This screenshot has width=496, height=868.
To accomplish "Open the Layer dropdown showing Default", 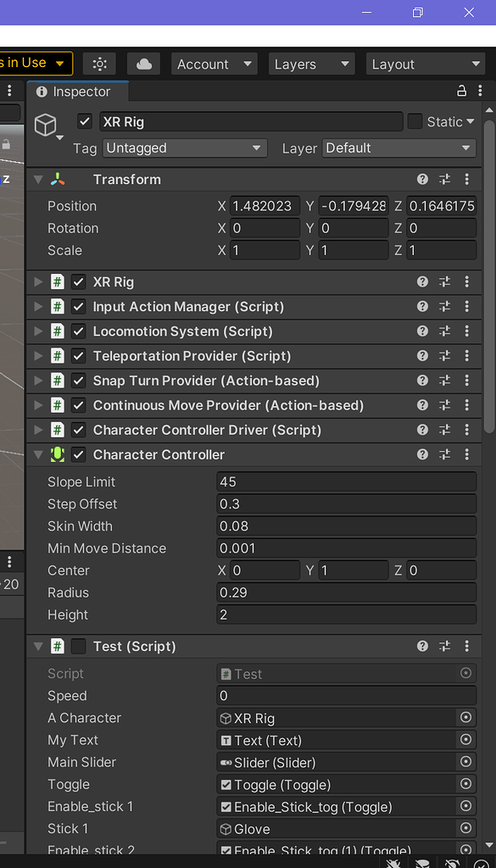I will (x=398, y=148).
